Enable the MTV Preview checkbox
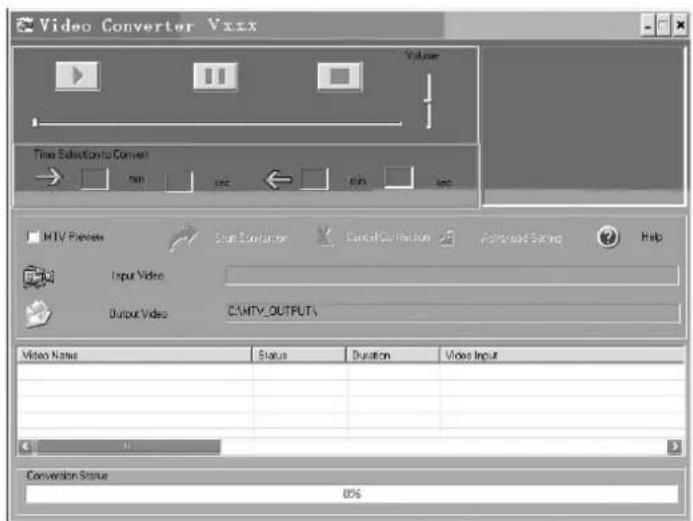The width and height of the screenshot is (693, 521). tap(33, 237)
